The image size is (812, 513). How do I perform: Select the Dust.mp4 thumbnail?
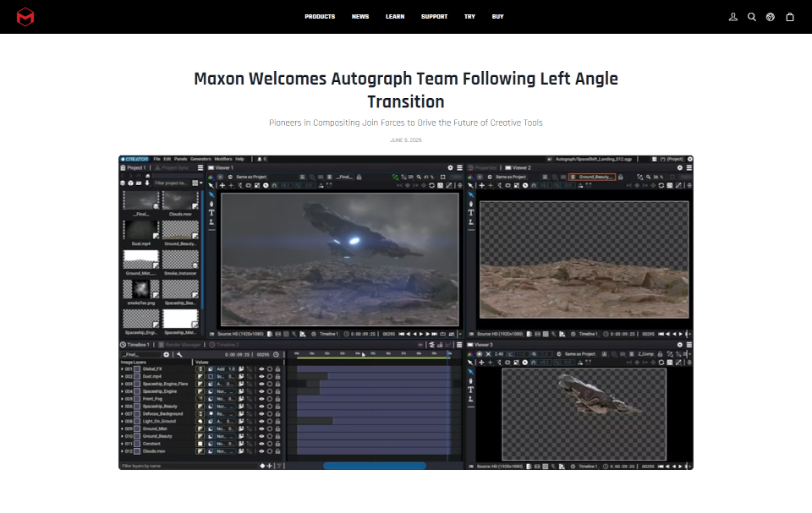(141, 231)
